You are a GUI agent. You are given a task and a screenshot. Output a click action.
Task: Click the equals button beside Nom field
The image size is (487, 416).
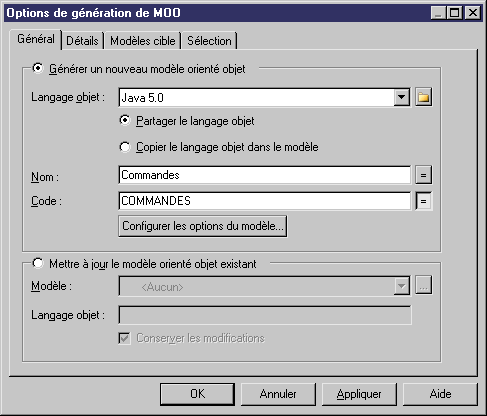[424, 175]
